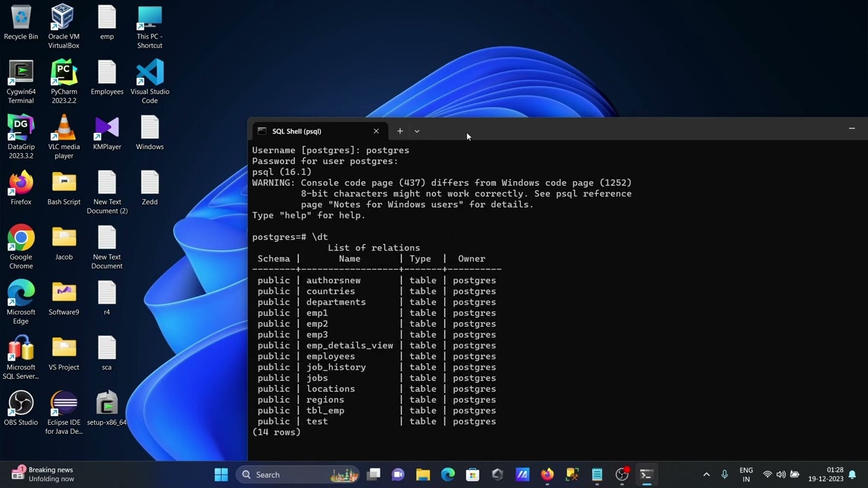This screenshot has height=488, width=868.
Task: Open the volume control tray icon
Action: click(781, 474)
